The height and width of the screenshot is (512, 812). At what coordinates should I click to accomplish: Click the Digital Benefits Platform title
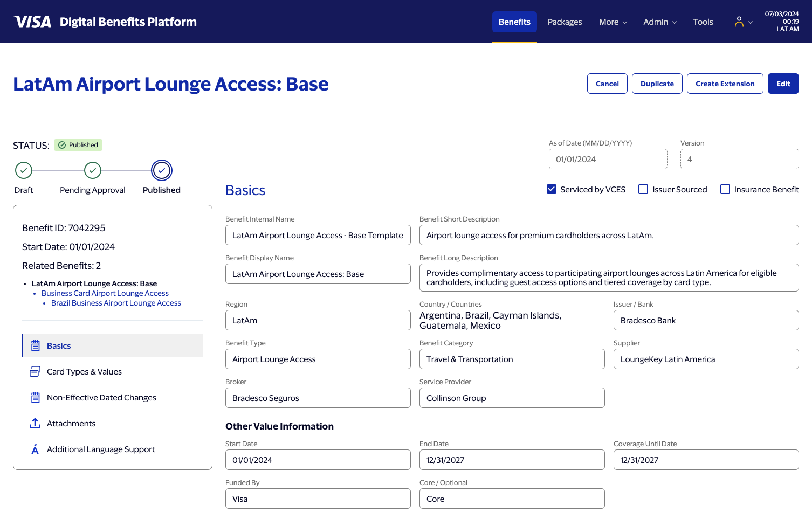[x=128, y=22]
